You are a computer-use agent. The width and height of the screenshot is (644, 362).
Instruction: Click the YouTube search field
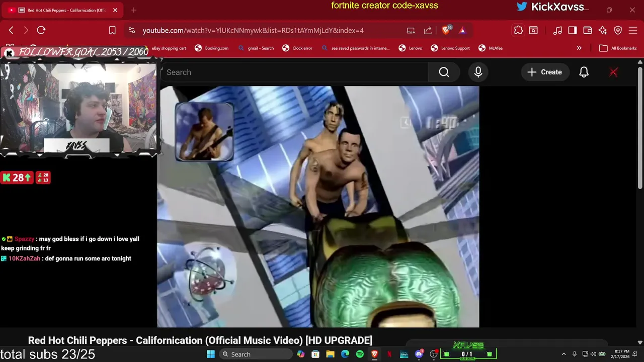[294, 72]
